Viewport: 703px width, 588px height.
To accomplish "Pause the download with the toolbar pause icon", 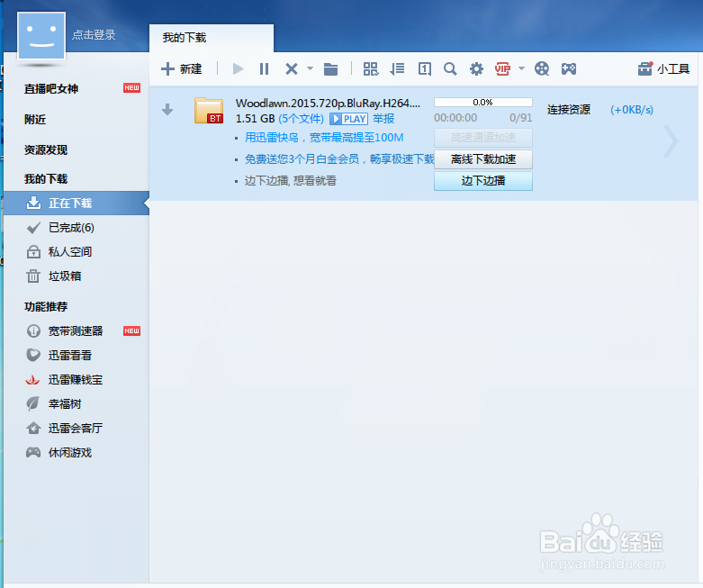I will click(264, 69).
